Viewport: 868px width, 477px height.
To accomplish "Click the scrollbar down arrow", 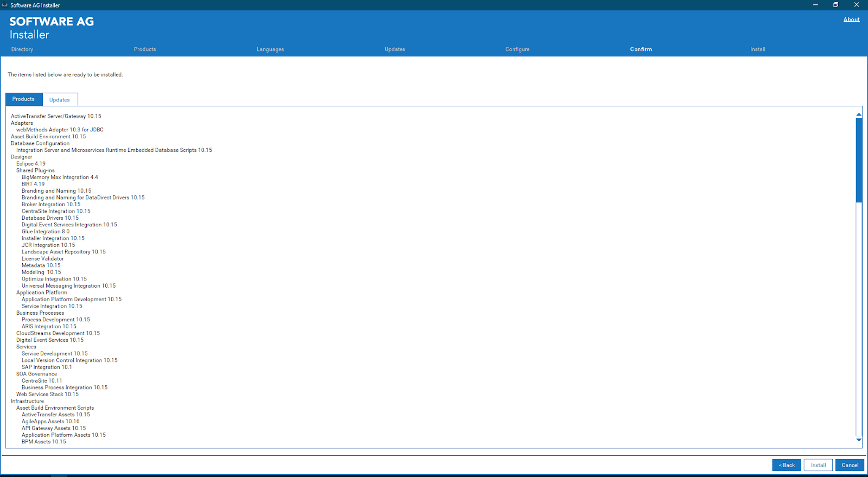I will click(859, 440).
